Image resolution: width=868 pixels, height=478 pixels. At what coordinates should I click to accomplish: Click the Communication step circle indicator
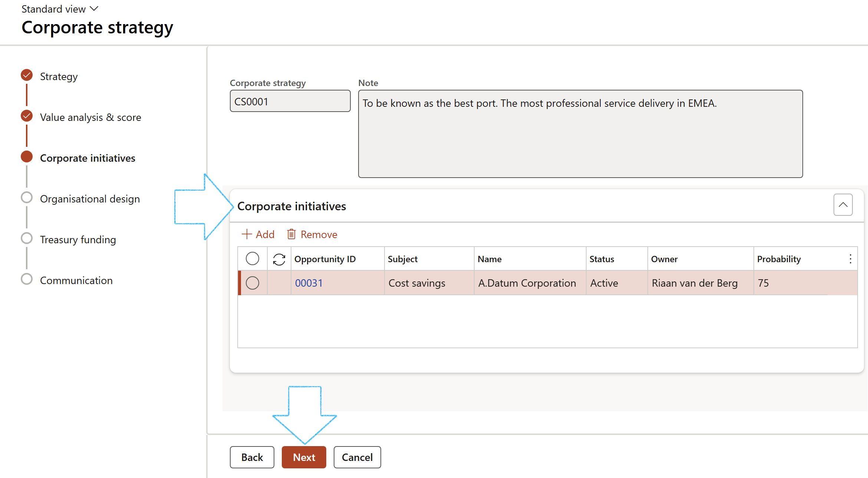pyautogui.click(x=27, y=279)
